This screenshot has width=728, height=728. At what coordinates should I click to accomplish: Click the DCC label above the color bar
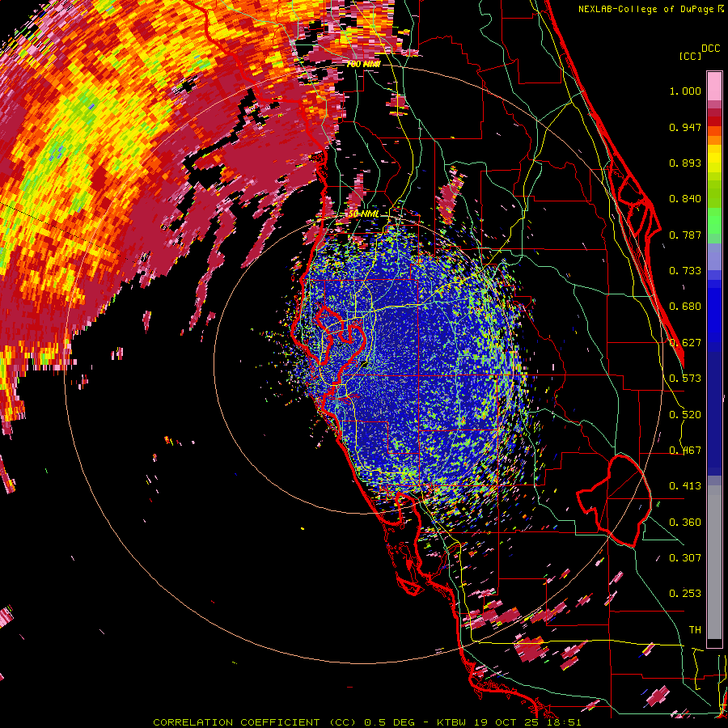[710, 49]
